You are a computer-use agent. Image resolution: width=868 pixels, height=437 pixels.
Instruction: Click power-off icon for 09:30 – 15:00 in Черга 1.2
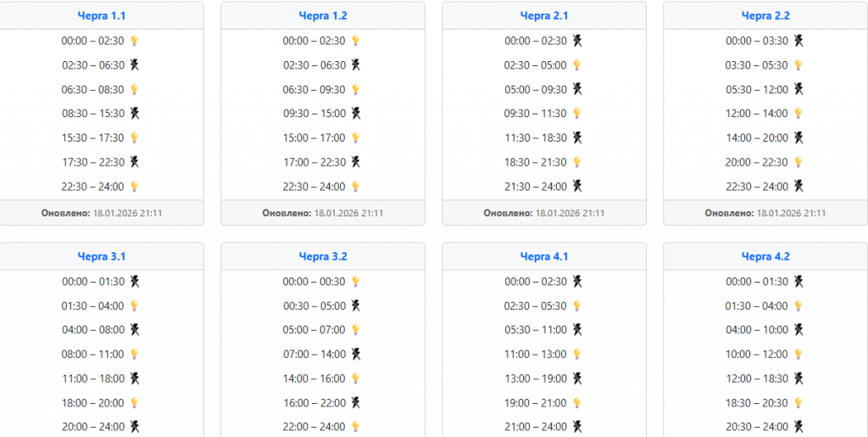click(x=357, y=114)
